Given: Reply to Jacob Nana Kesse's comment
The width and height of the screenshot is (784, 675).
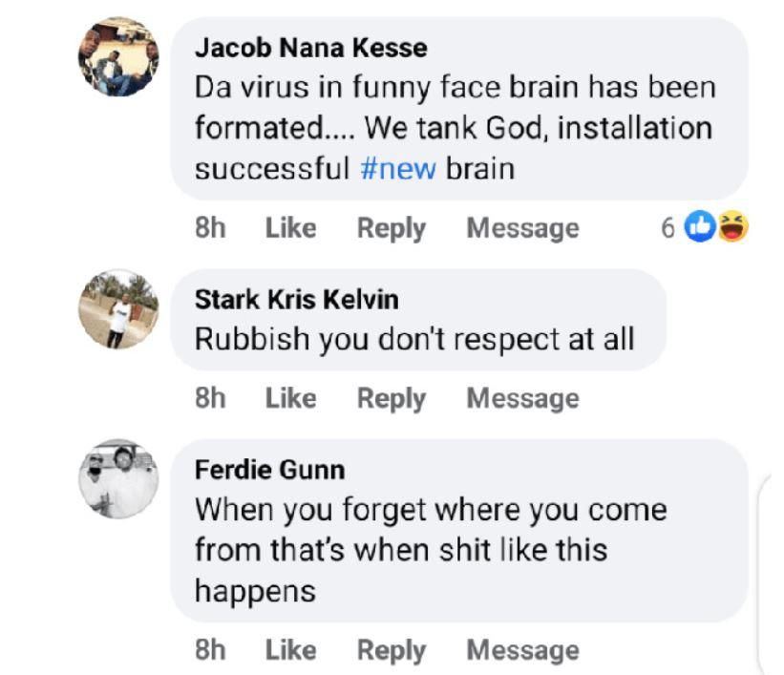Looking at the screenshot, I should [x=391, y=228].
